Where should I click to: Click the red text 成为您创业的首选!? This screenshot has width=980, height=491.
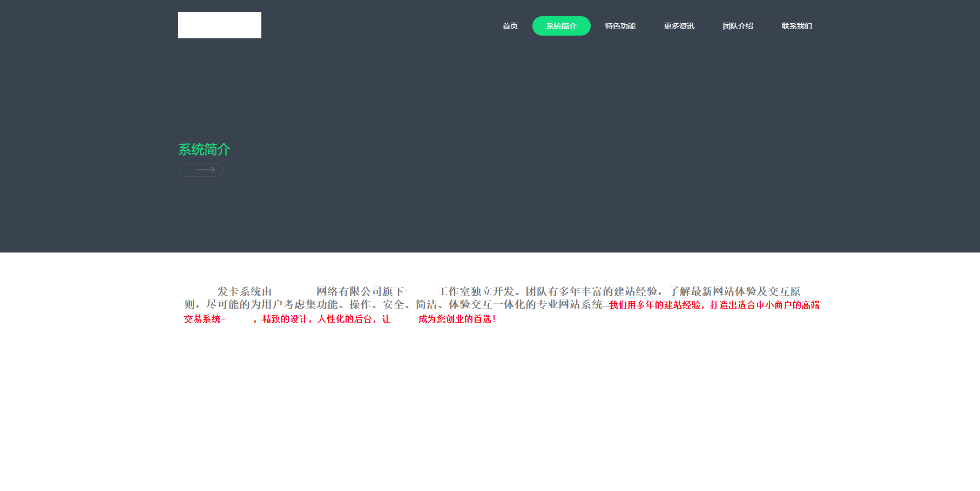pyautogui.click(x=457, y=319)
